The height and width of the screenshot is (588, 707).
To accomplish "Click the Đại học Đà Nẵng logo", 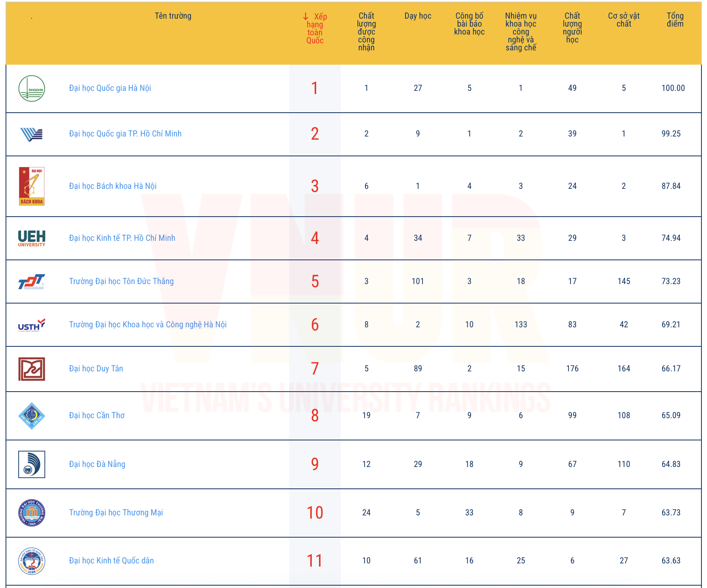I will [32, 464].
